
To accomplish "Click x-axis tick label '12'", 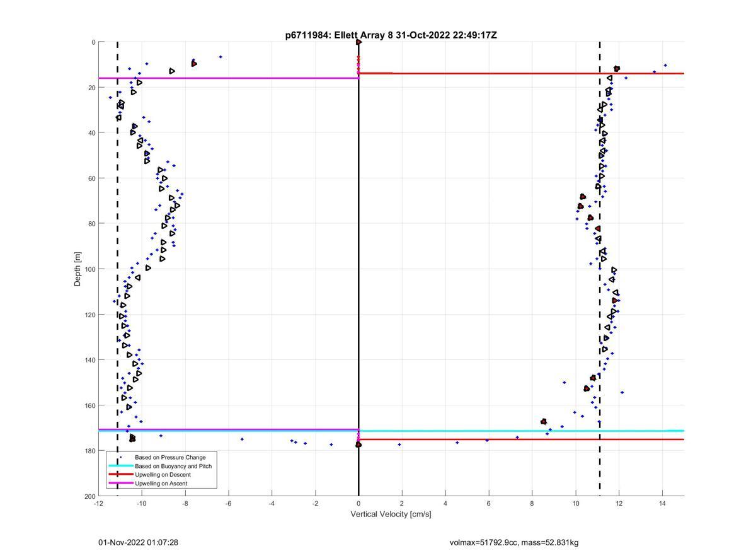I will (619, 504).
